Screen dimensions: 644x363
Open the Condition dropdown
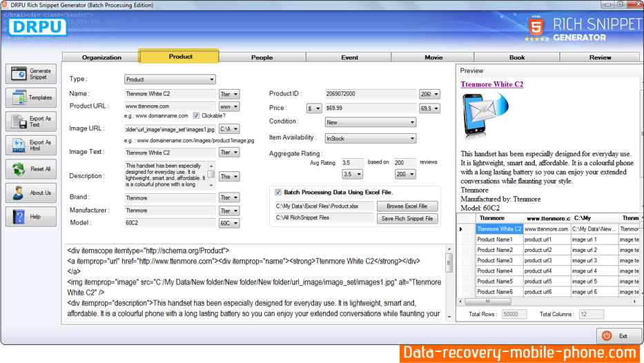pos(371,122)
